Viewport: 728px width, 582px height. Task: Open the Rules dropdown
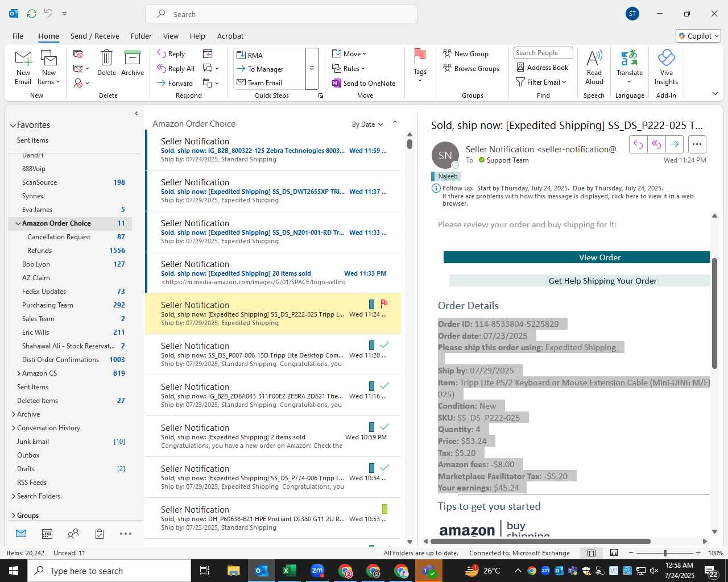(349, 69)
